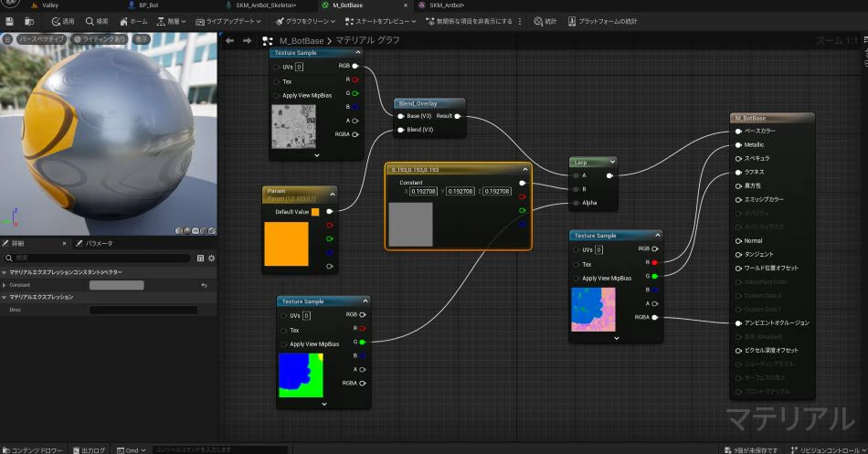Click the details search field
Screen dimensions: 868x454
point(97,258)
